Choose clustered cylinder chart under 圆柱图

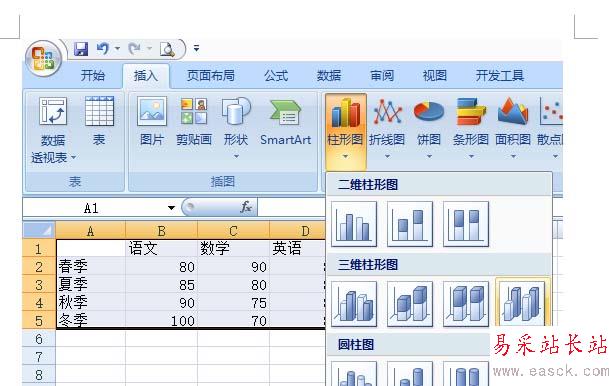point(354,374)
